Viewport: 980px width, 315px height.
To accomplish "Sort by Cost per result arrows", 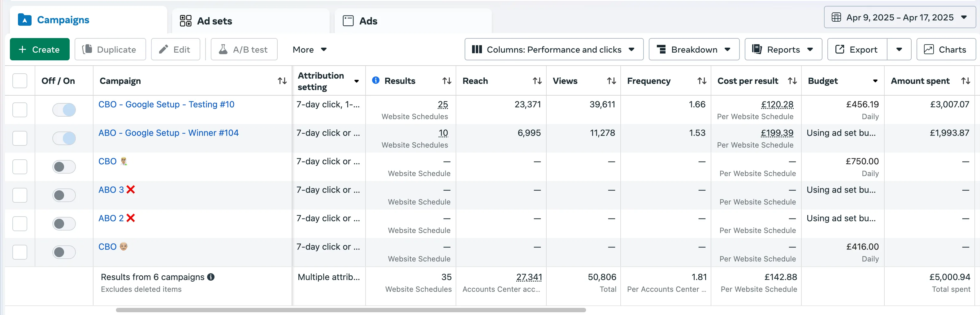I will (x=792, y=81).
